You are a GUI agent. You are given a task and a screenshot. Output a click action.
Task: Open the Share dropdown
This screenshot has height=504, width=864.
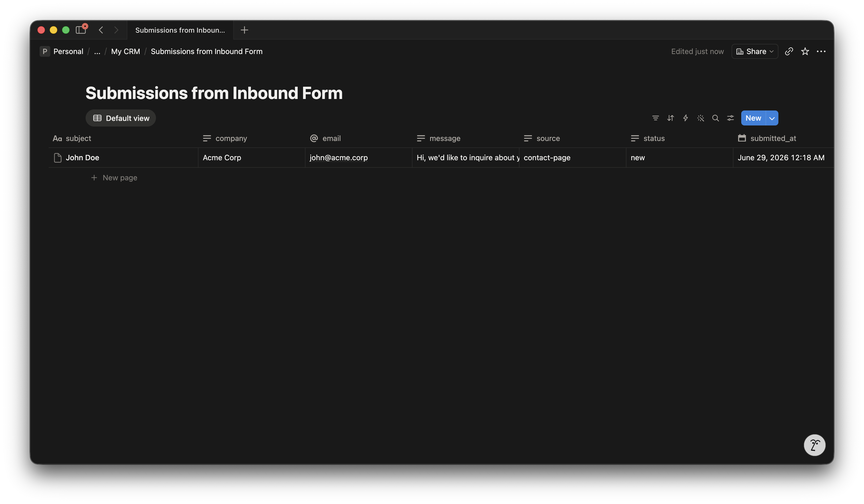pos(755,51)
